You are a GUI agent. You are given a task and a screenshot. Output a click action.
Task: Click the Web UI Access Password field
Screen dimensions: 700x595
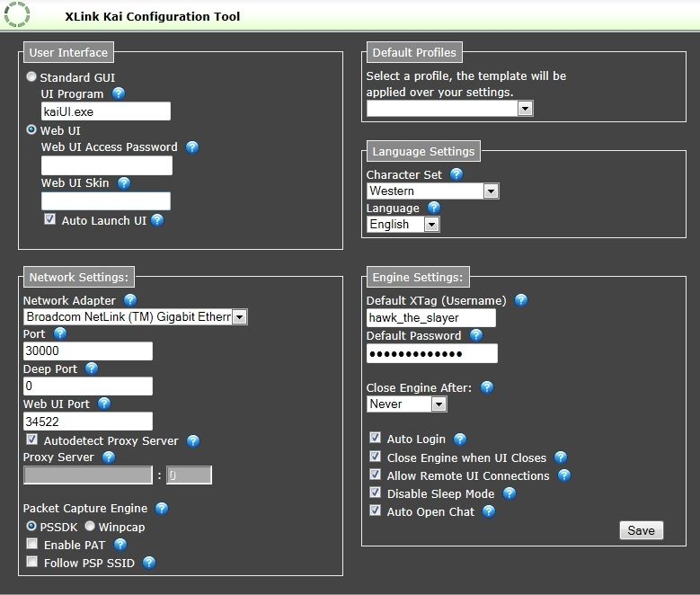pyautogui.click(x=107, y=165)
